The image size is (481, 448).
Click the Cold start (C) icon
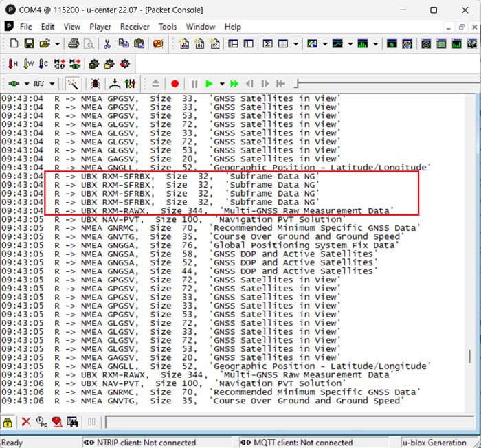coord(43,64)
